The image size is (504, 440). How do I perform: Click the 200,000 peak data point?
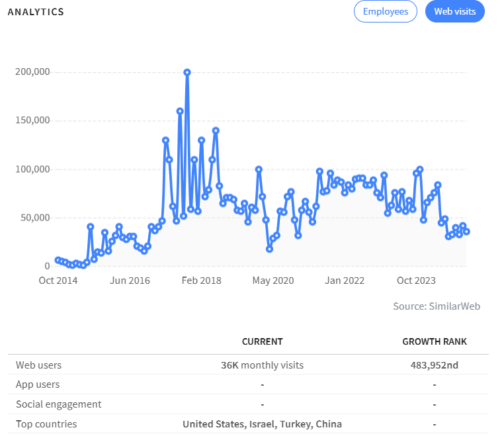point(187,72)
